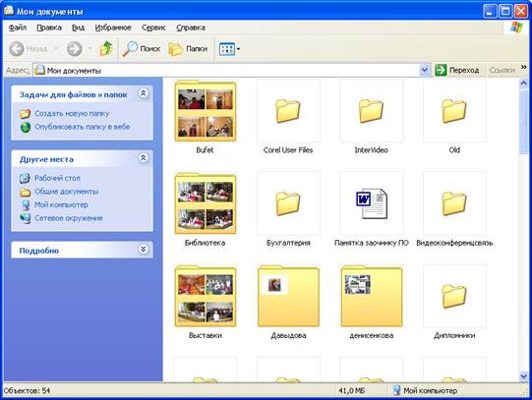532x400 pixels.
Task: Open the views mode dropdown in toolbar
Action: click(x=230, y=49)
